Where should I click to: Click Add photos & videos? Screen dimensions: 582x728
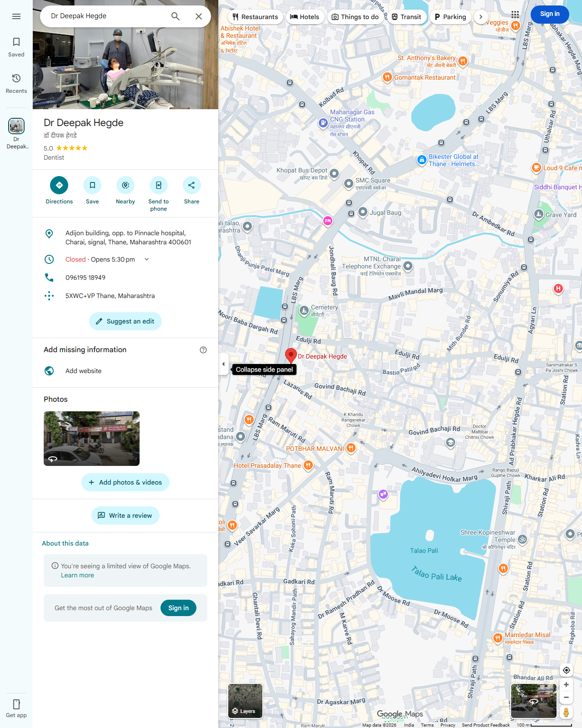point(125,482)
